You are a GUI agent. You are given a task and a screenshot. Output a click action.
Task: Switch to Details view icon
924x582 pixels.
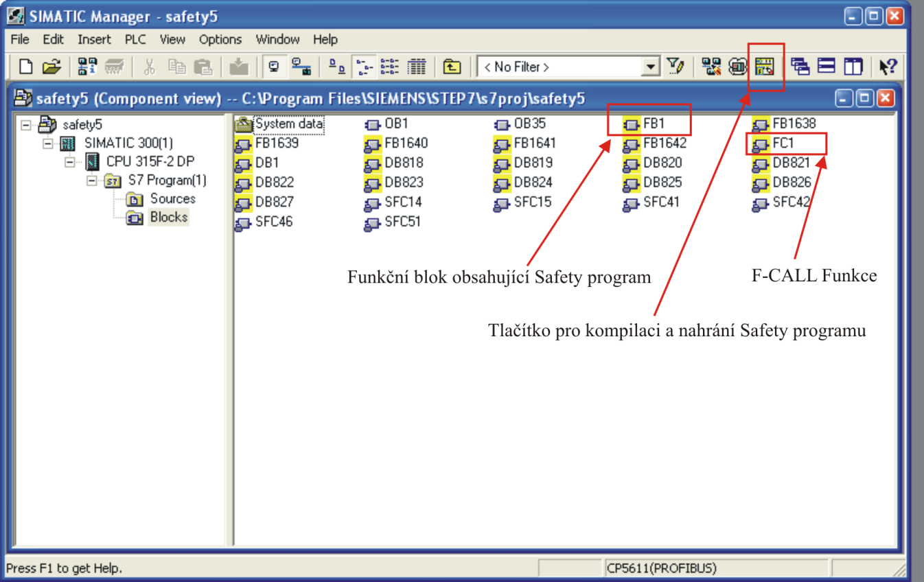click(416, 67)
